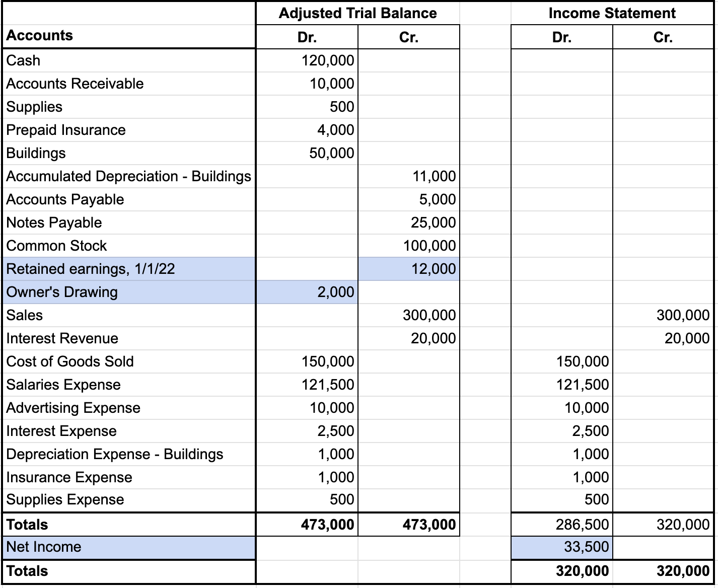Click the Prepaid Insurance 4,000 cell
Viewport: 718px width, 588px height.
307,130
